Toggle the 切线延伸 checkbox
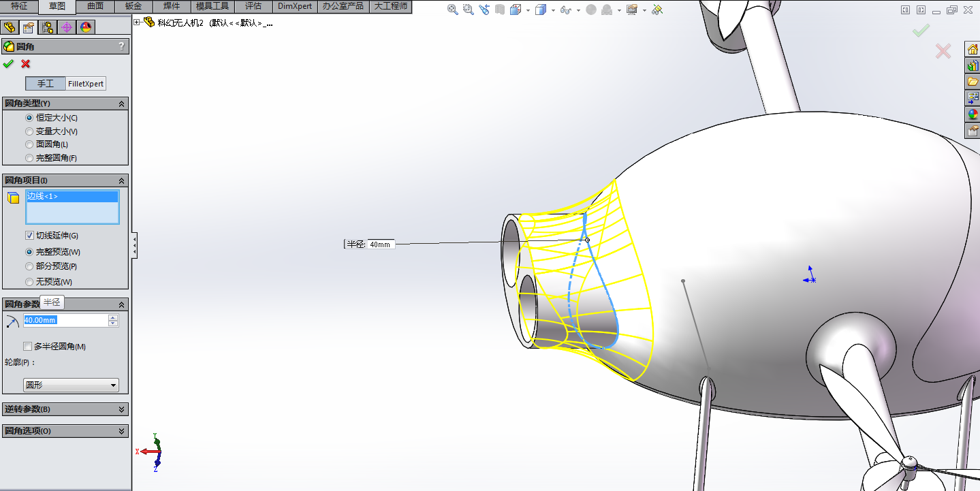 pyautogui.click(x=29, y=236)
